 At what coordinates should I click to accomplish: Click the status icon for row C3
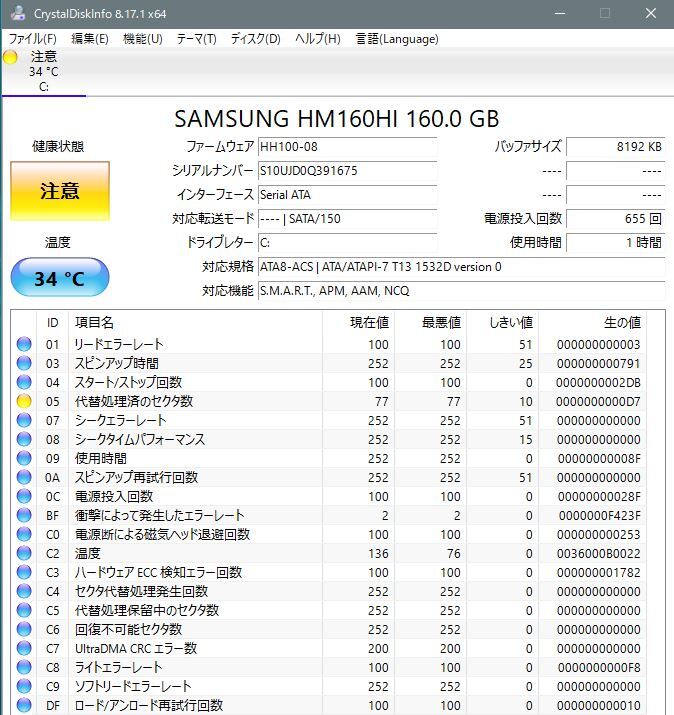[x=24, y=572]
